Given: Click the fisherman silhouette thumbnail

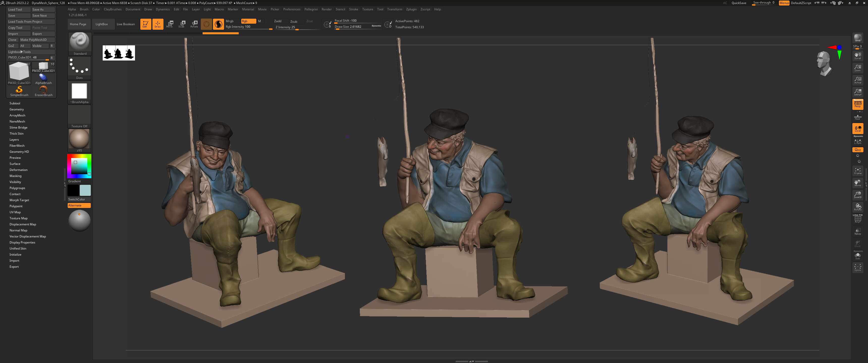Looking at the screenshot, I should point(119,53).
